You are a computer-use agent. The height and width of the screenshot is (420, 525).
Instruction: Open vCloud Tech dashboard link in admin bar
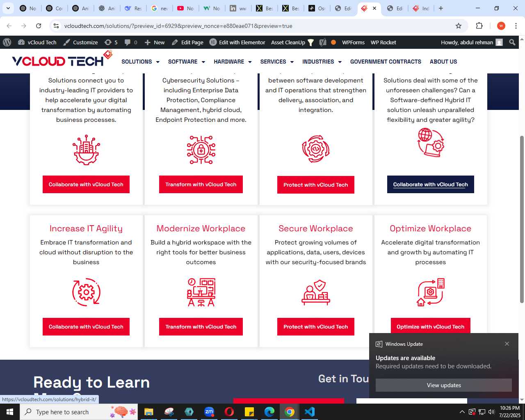(37, 42)
